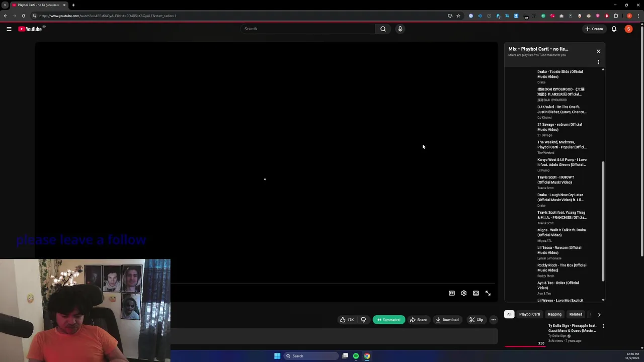Select the Playboi Carti filter chip
Viewport: 644px width, 362px height.
[x=529, y=314]
